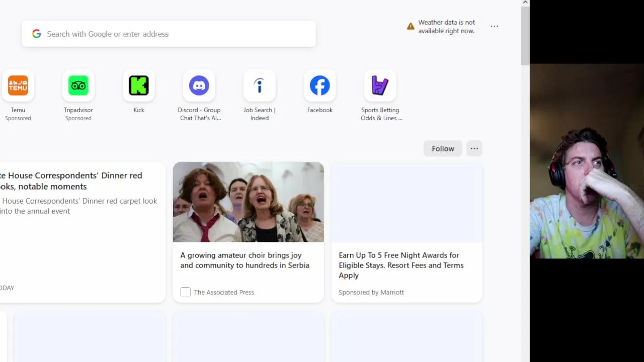
Task: Click the scrollbar up arrow
Action: click(x=525, y=3)
